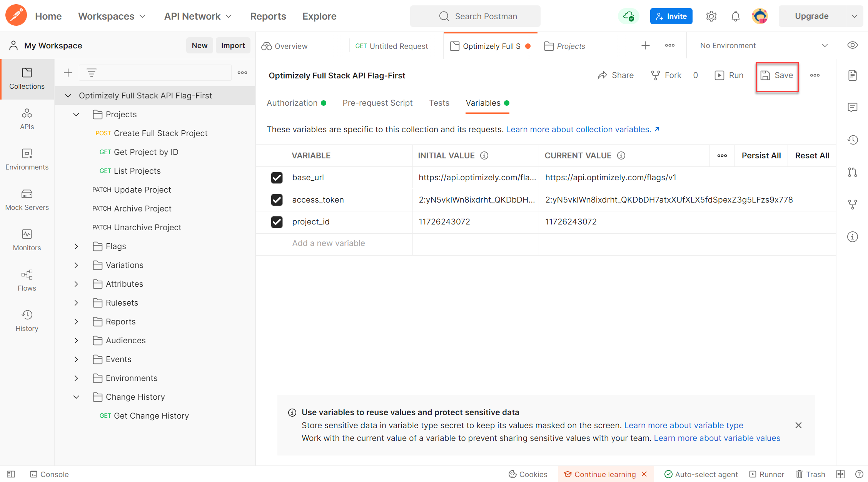Click the Search Postman field

point(475,16)
